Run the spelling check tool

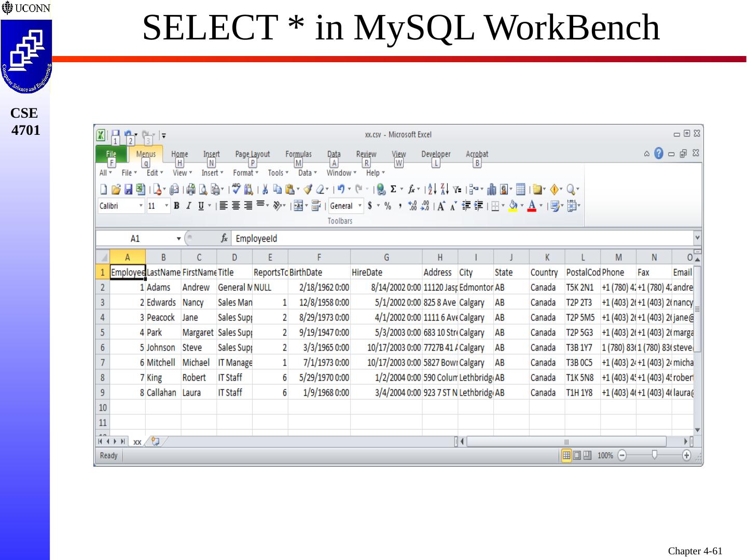pyautogui.click(x=237, y=189)
